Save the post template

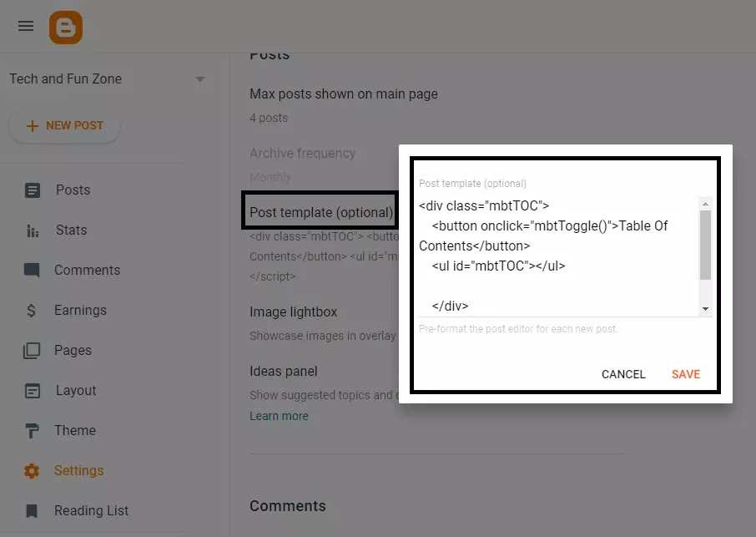point(686,374)
